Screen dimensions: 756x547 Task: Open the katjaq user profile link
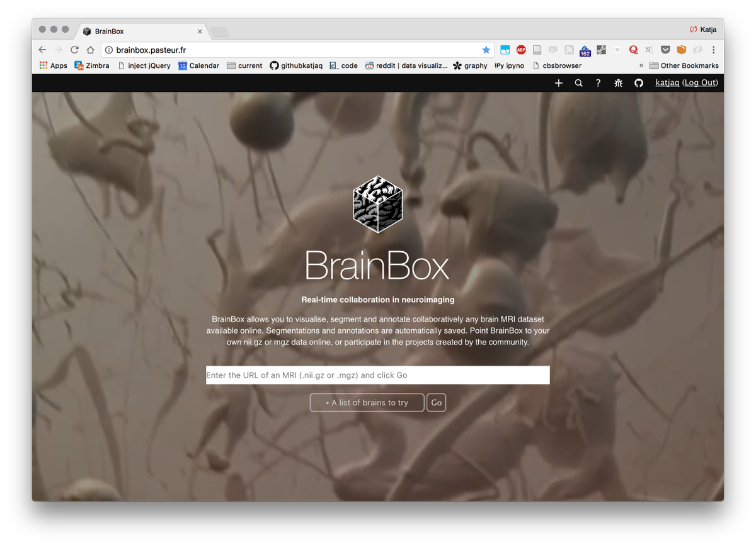click(x=667, y=83)
